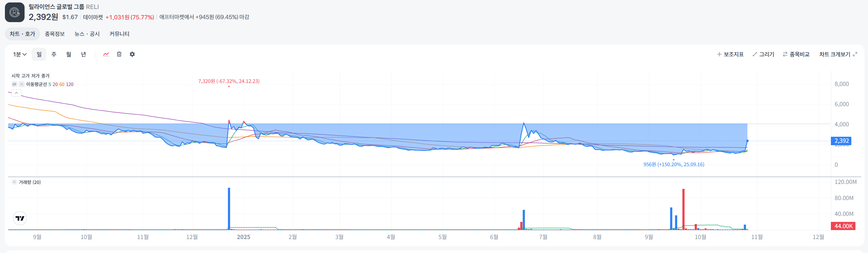Click the 거래량 (20) indicator label

pyautogui.click(x=30, y=182)
